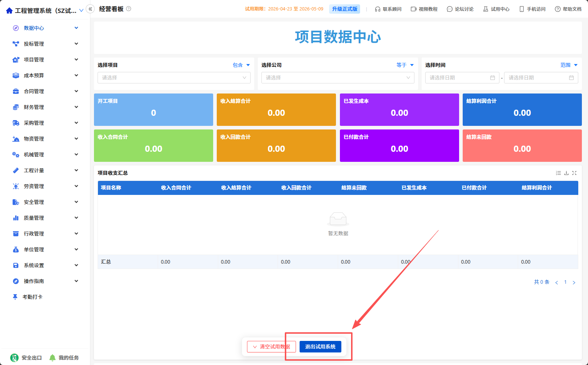588x365 pixels.
Task: Click the 采购管理 truck icon
Action: 16,123
